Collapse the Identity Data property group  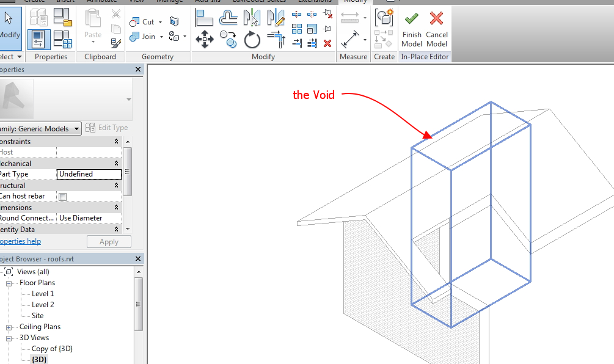pos(116,229)
